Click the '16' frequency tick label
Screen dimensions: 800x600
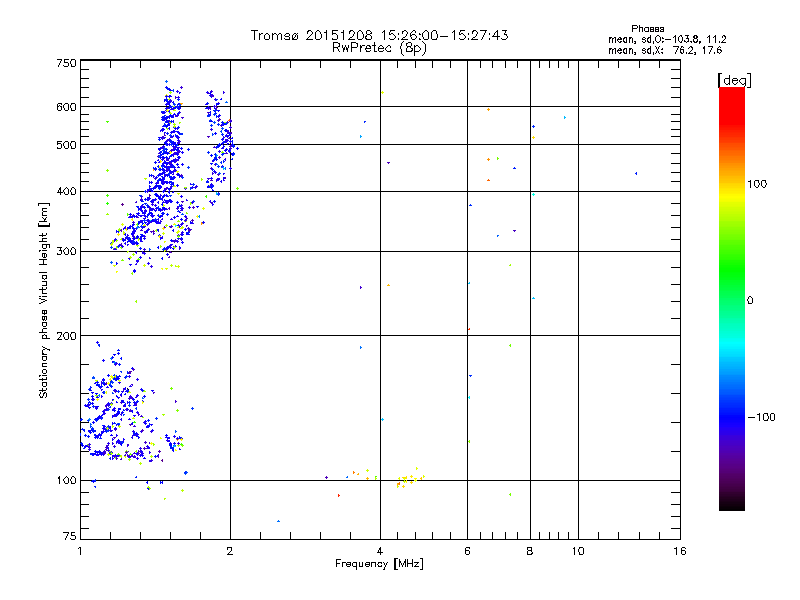[x=680, y=551]
